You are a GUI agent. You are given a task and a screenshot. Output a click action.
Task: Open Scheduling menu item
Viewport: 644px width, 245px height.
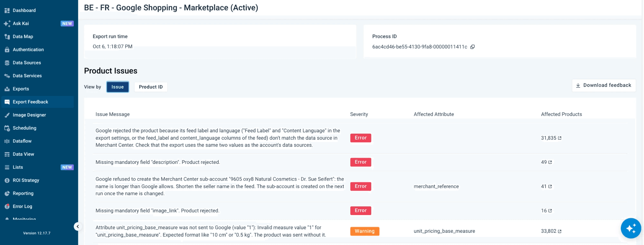pyautogui.click(x=37, y=128)
